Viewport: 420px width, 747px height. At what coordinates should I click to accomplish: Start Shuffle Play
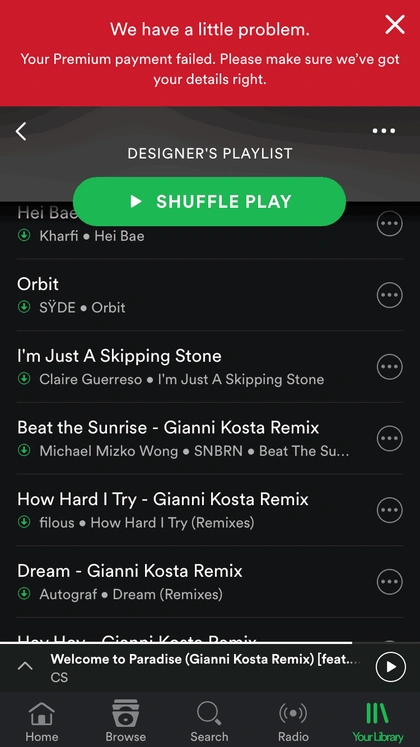(x=210, y=202)
